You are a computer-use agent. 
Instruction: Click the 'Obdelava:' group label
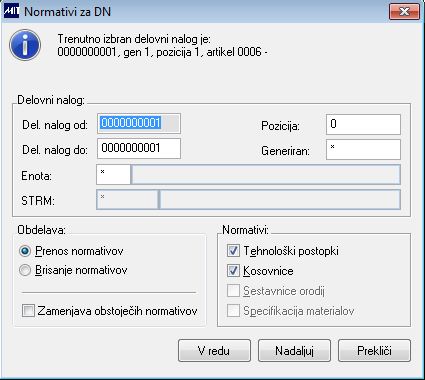(42, 230)
